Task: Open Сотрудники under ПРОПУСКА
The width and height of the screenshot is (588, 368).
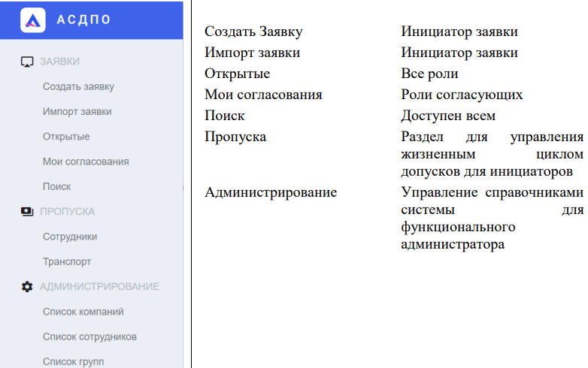Action: [x=70, y=237]
